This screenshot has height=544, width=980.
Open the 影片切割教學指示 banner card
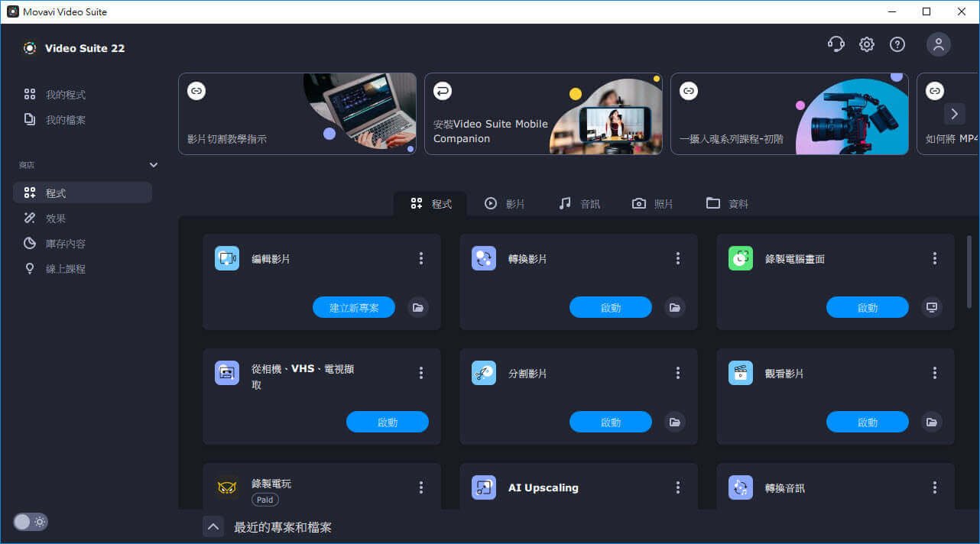coord(297,114)
